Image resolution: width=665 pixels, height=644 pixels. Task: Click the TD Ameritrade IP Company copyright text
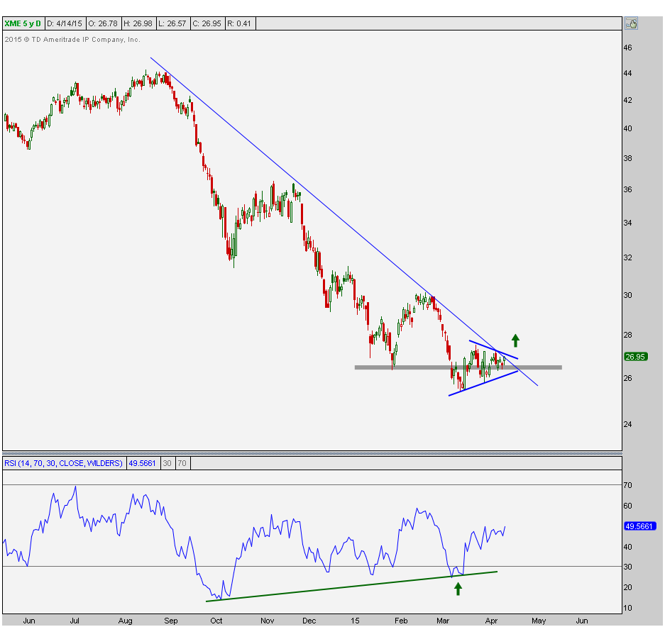[72, 40]
